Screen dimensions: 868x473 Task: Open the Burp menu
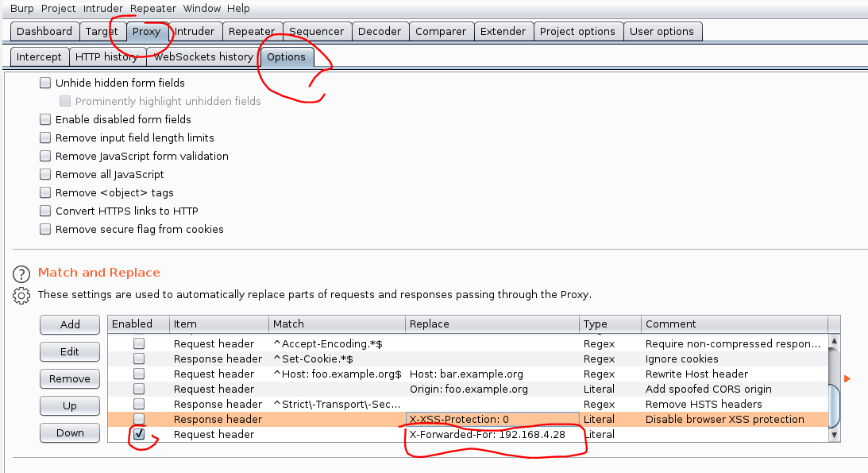(22, 8)
